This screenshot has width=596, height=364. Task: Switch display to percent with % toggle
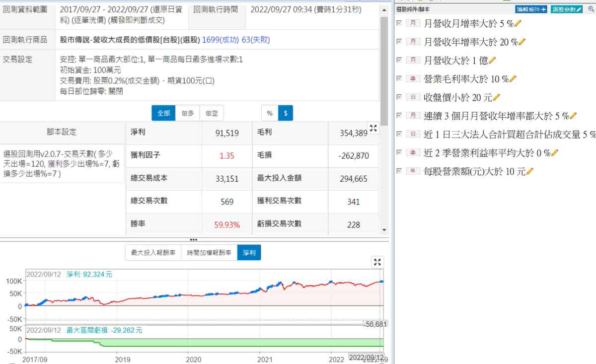tap(270, 113)
